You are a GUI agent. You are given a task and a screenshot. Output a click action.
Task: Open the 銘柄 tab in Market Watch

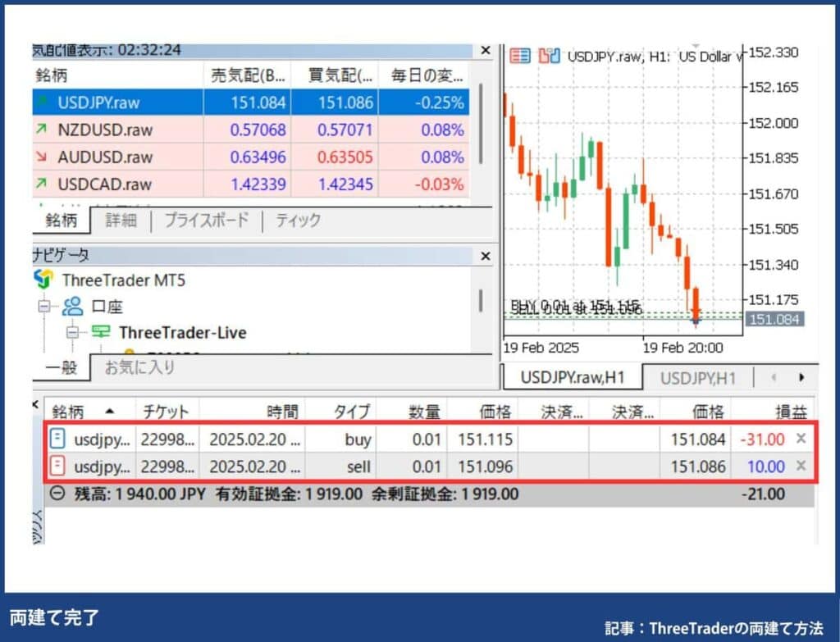coord(61,220)
